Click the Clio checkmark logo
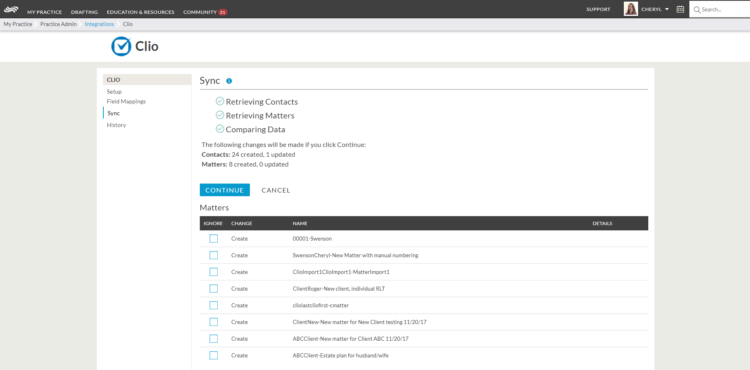750x370 pixels. coord(121,46)
